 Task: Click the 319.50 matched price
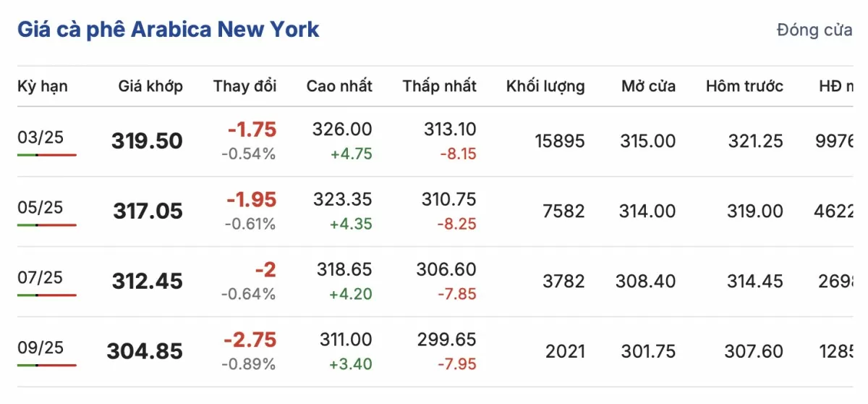(147, 141)
